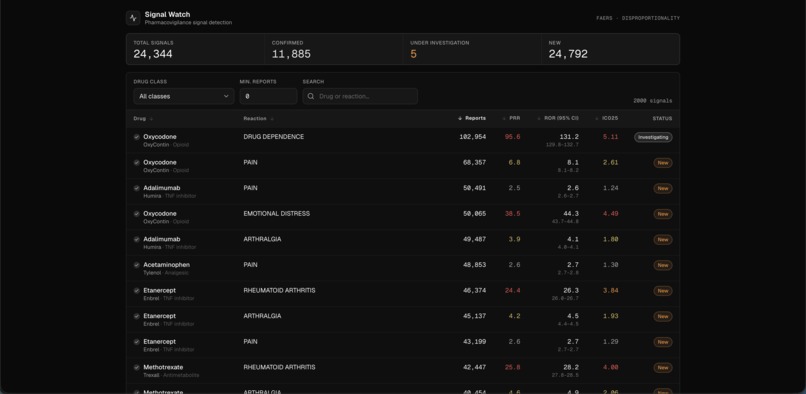Sort the table by Reaction column
Viewport: 806px width, 394px height.
tap(258, 118)
